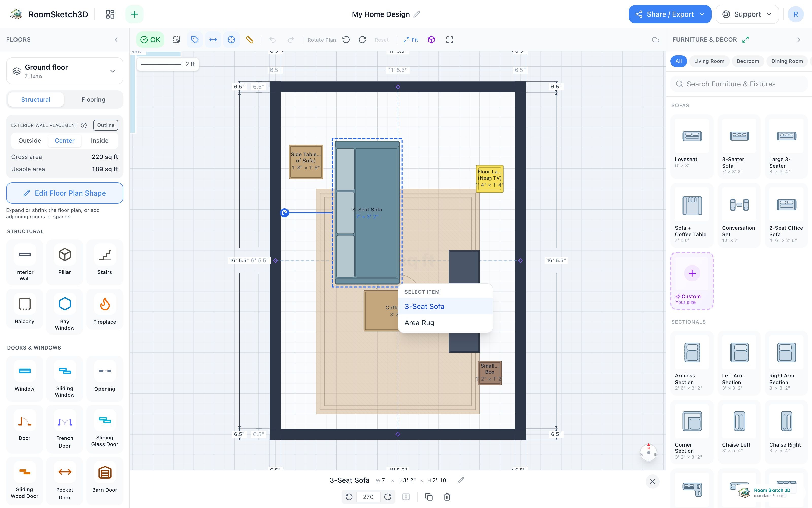812x508 pixels.
Task: Click the sofa rotation handle
Action: (x=284, y=213)
